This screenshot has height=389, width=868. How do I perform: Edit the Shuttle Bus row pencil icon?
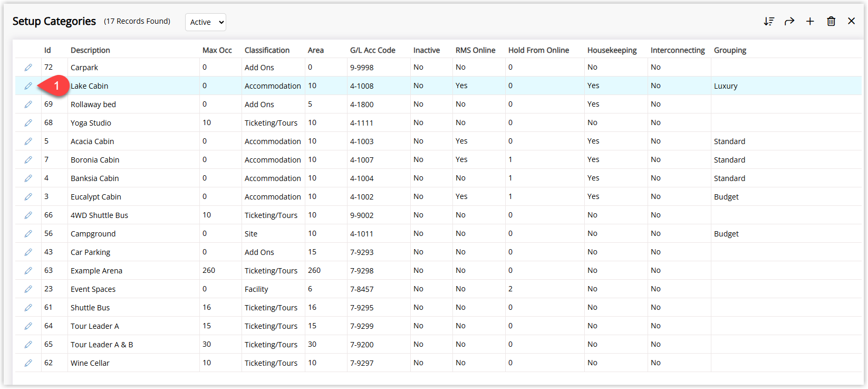(28, 308)
